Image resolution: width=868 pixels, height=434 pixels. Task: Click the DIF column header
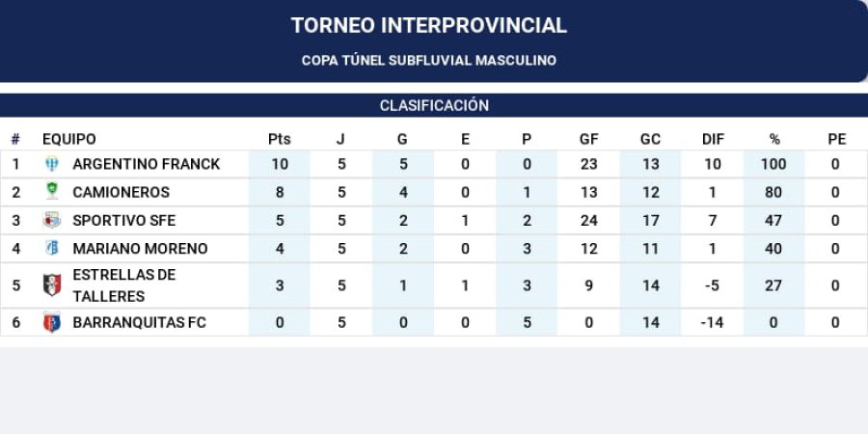713,139
